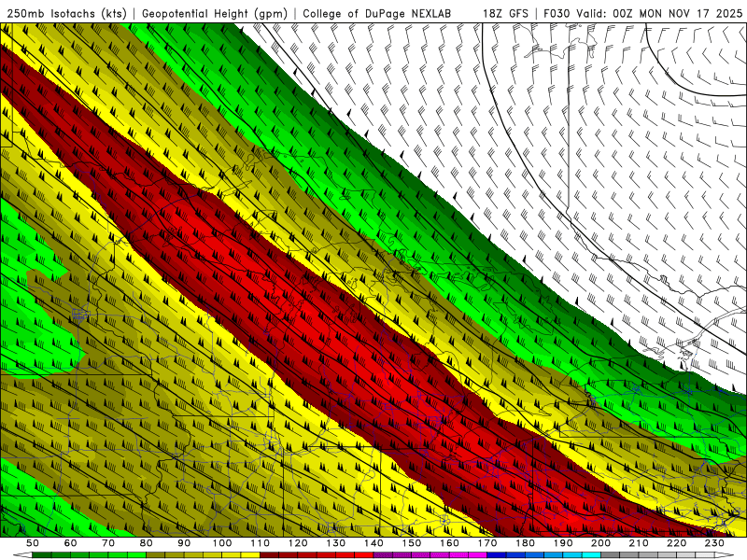Click the 'Valid: 00Z MON NOV 17 2025' text
The height and width of the screenshot is (560, 747).
(x=659, y=13)
